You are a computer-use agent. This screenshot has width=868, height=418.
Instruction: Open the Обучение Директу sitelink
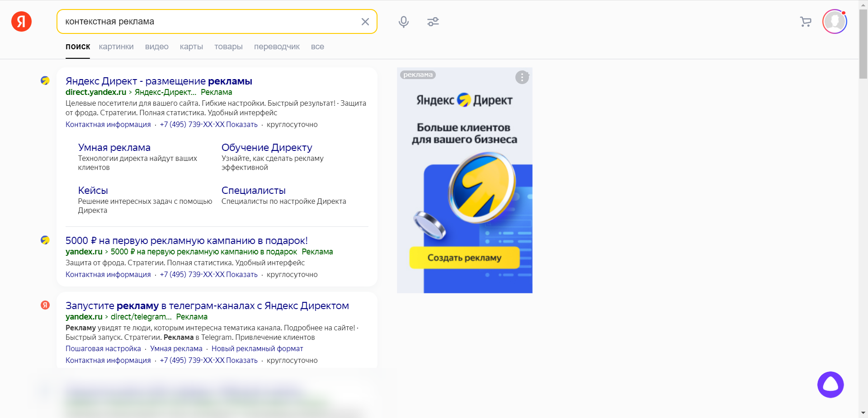(x=267, y=147)
